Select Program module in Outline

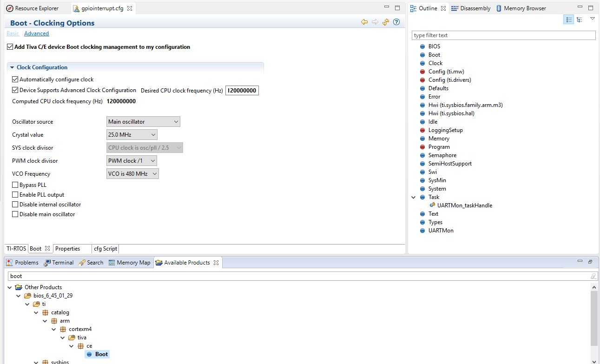pyautogui.click(x=439, y=147)
